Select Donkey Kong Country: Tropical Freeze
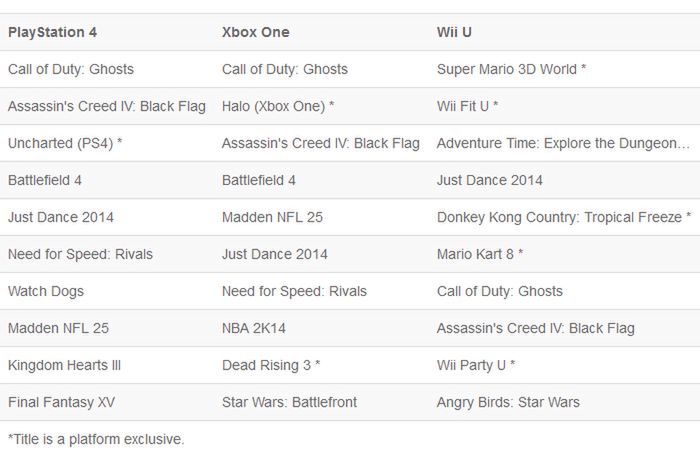The image size is (700, 466). click(563, 217)
